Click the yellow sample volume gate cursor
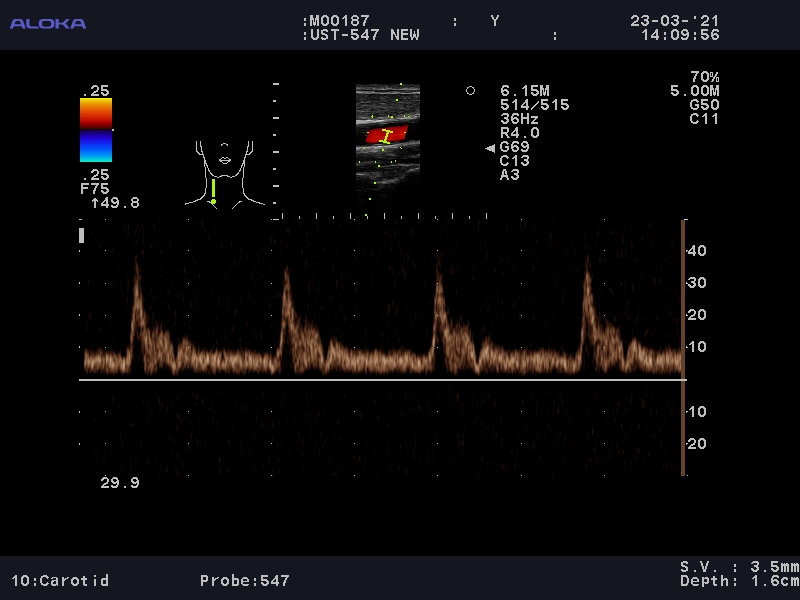 [386, 135]
